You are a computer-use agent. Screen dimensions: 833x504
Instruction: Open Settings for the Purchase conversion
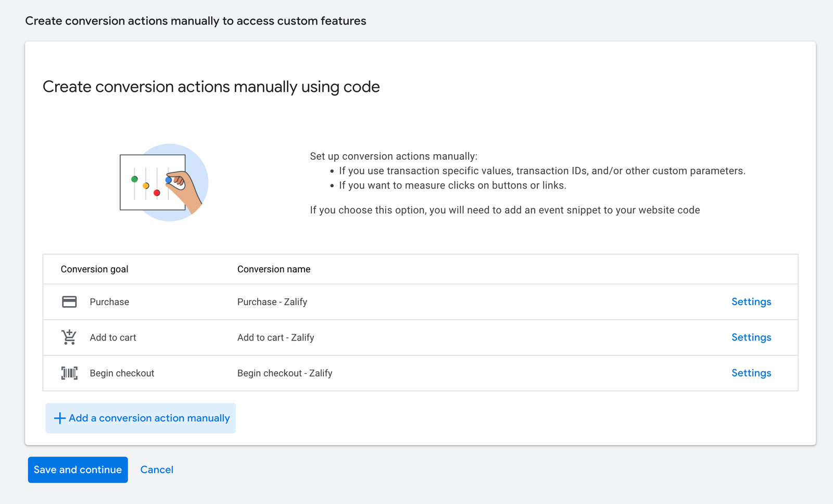click(x=751, y=302)
